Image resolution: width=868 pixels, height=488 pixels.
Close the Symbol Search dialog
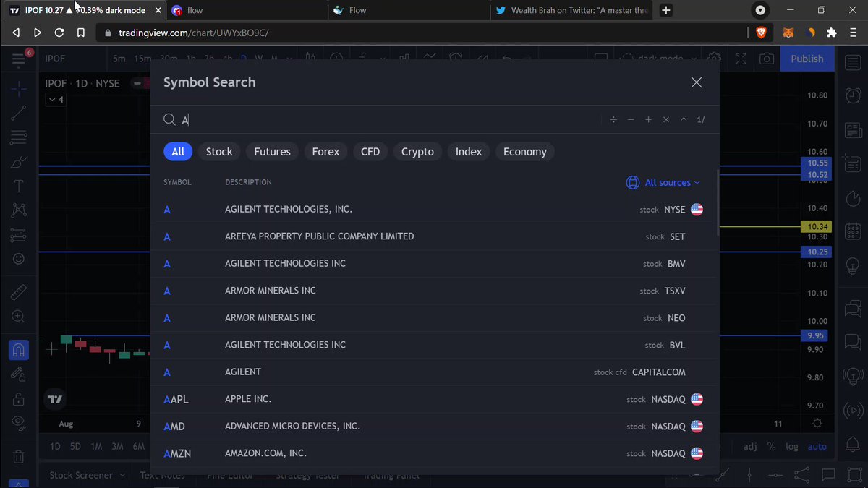pyautogui.click(x=697, y=82)
